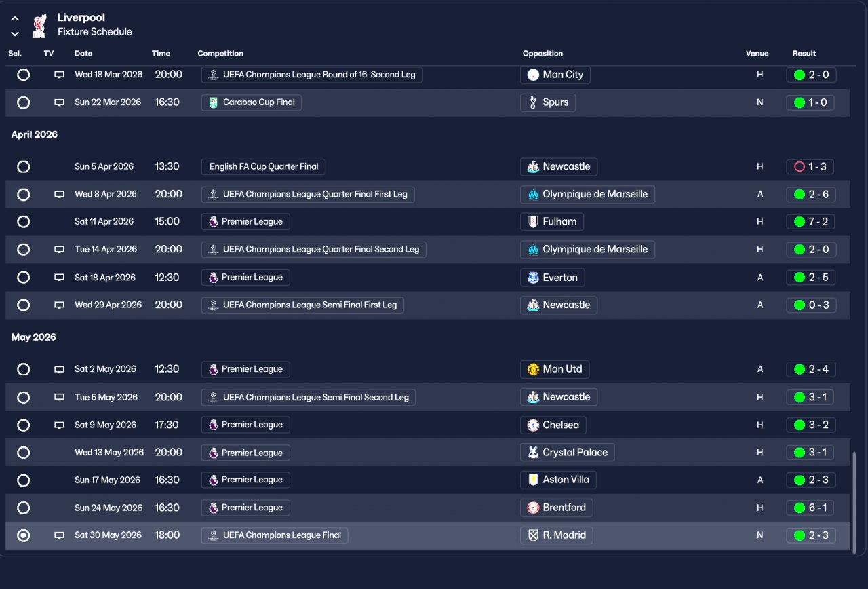This screenshot has width=868, height=589.
Task: Select the Everton fixture radio button
Action: (23, 278)
